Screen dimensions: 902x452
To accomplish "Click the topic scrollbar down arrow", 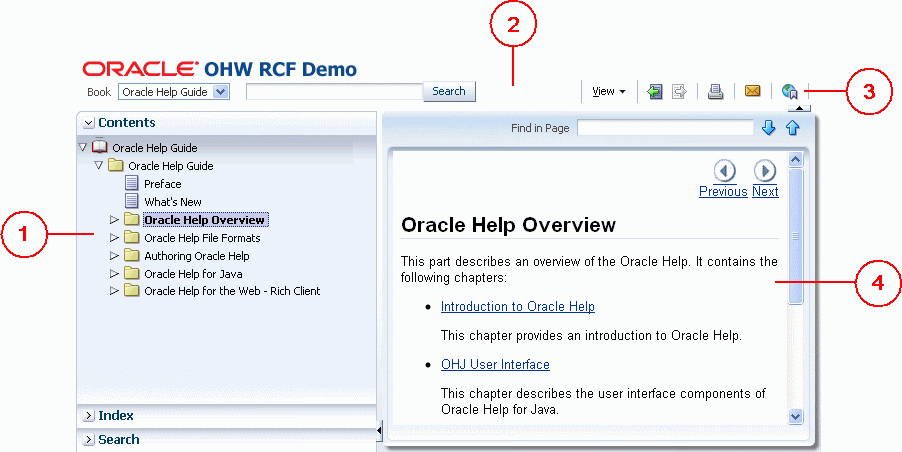I will pyautogui.click(x=796, y=416).
